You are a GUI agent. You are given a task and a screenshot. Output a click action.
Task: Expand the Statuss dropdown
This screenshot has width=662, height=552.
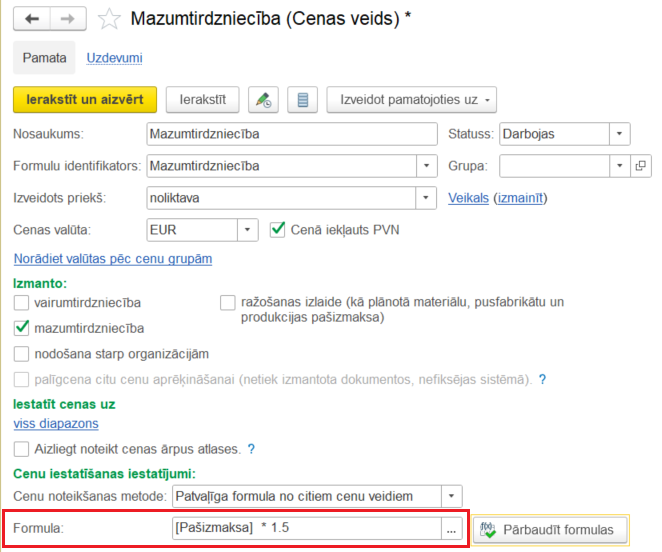620,134
